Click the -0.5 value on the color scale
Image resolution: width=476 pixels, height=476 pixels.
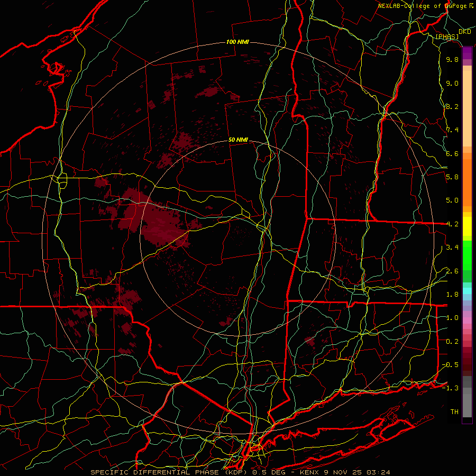coord(450,365)
